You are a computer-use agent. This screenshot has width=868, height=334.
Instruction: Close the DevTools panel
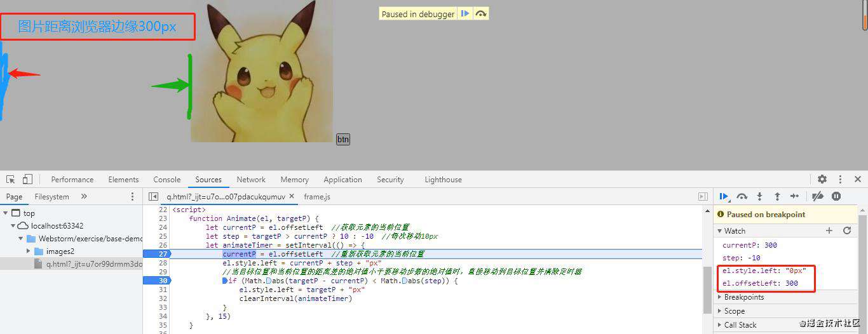pyautogui.click(x=858, y=179)
